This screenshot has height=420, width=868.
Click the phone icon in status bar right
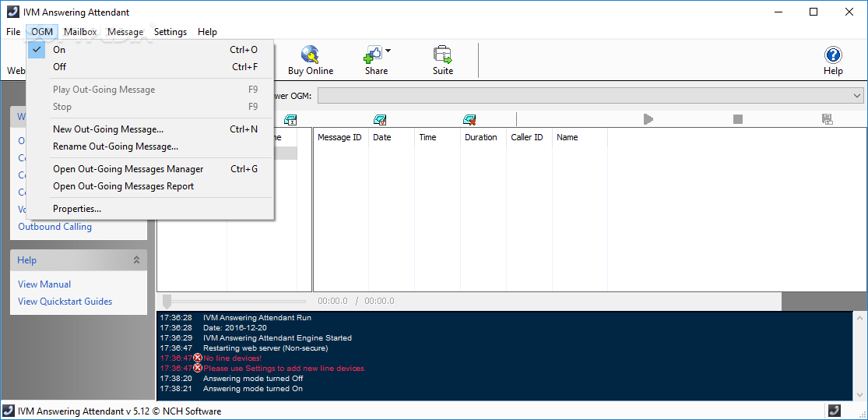pos(835,411)
